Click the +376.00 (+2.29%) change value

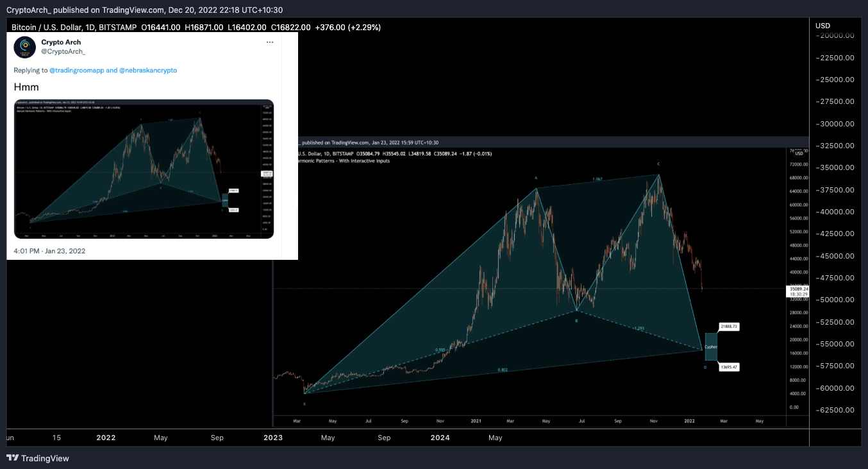[x=348, y=28]
